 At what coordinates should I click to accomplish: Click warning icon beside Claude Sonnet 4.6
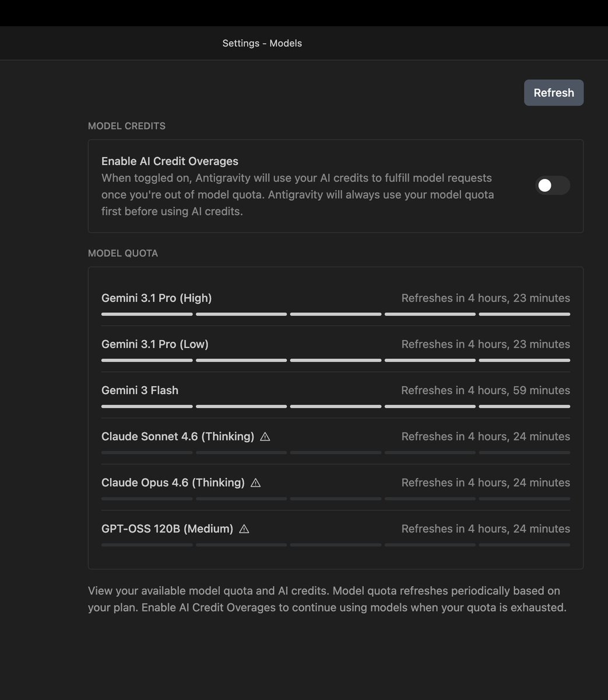point(265,436)
